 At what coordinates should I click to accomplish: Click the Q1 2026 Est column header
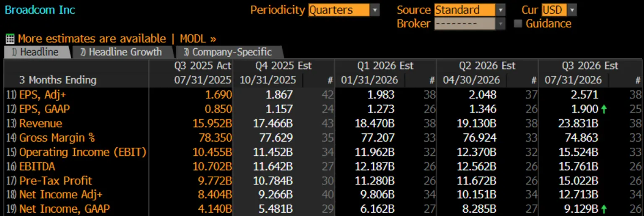coord(385,66)
